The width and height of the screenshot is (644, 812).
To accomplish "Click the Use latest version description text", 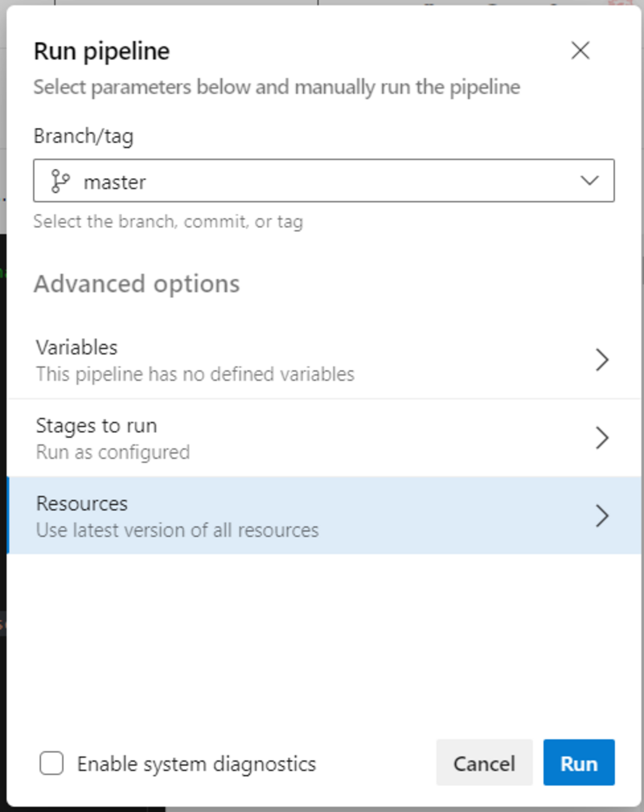I will click(177, 531).
